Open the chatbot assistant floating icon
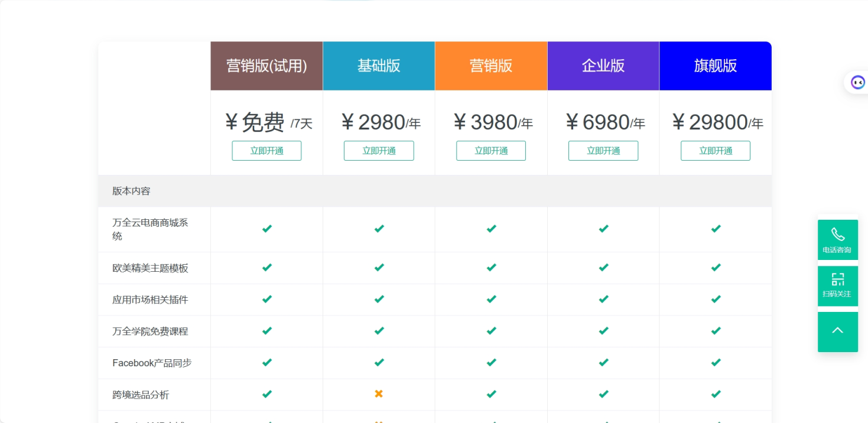Screen dimensions: 868x423 click(857, 82)
